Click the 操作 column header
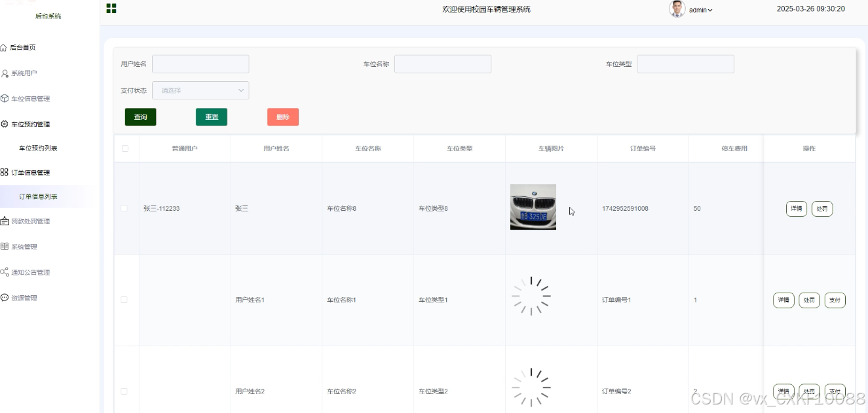Image resolution: width=868 pixels, height=413 pixels. (x=809, y=149)
